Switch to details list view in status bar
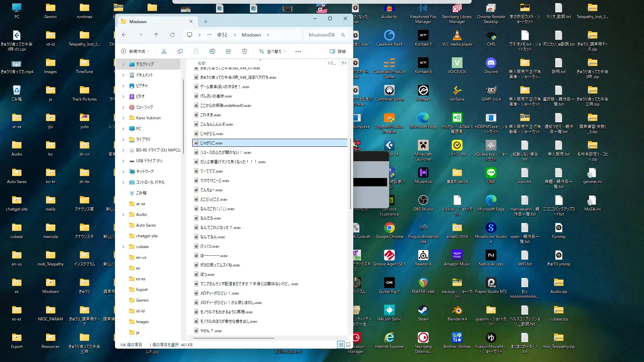The width and height of the screenshot is (644, 362). [341, 345]
